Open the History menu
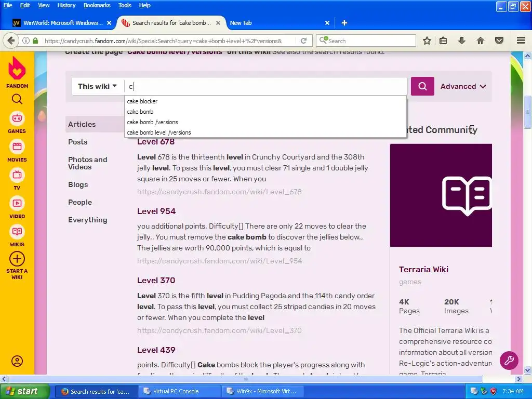The height and width of the screenshot is (399, 532). [x=66, y=5]
